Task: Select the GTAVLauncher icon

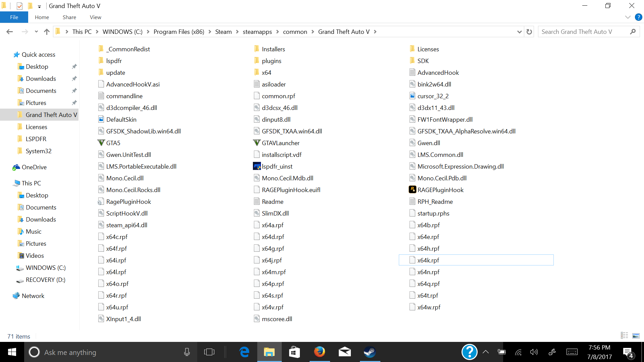Action: tap(257, 143)
